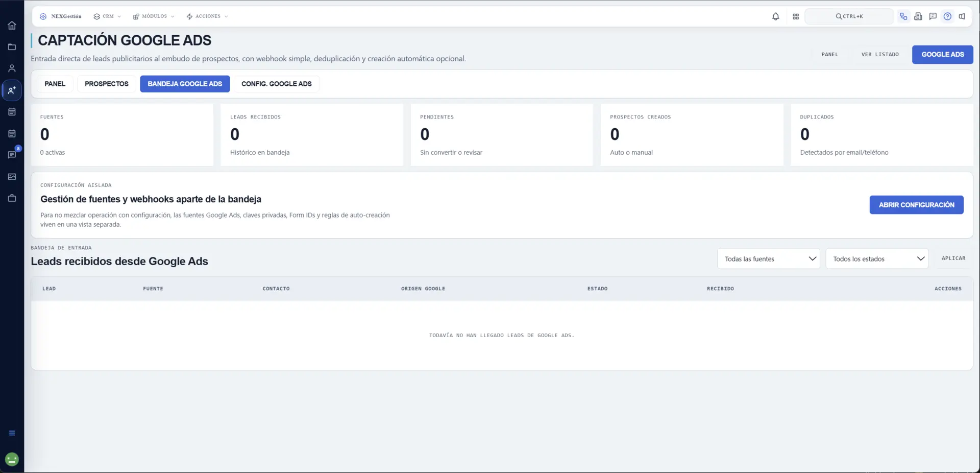Open the briefcase icon in sidebar

coord(12,198)
